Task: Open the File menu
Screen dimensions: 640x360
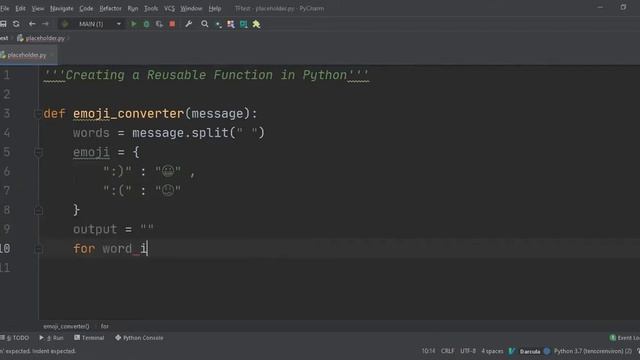Action: [4, 8]
